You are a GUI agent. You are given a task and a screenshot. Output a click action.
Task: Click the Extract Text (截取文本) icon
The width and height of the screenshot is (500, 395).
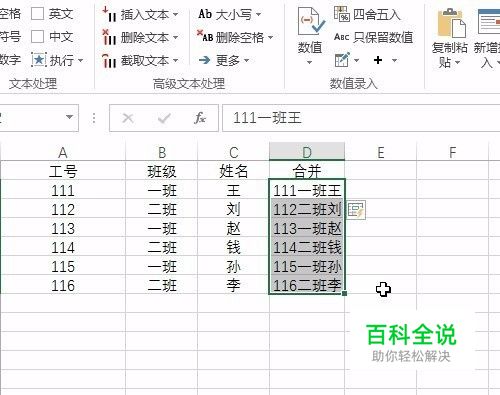tap(109, 60)
